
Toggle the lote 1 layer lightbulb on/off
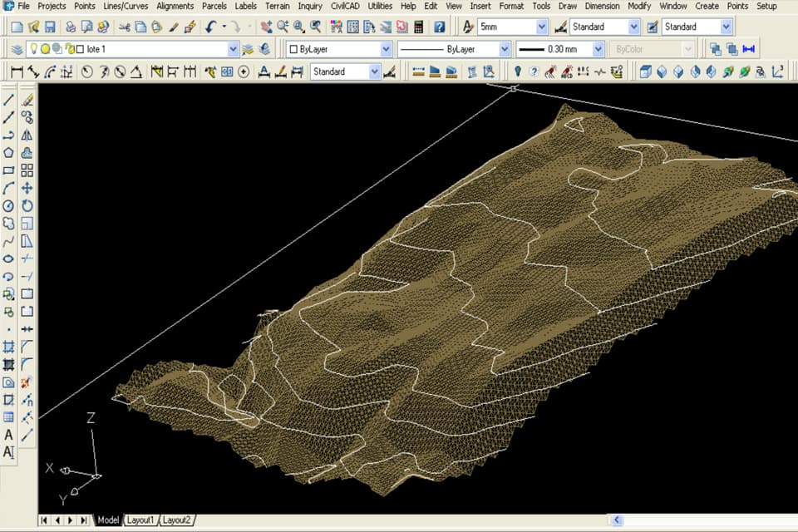[x=34, y=50]
